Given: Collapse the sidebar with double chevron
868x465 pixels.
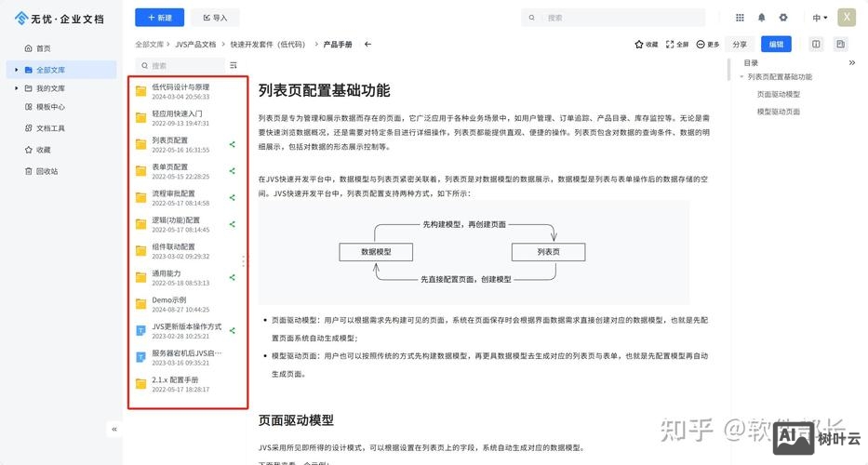Looking at the screenshot, I should (114, 429).
